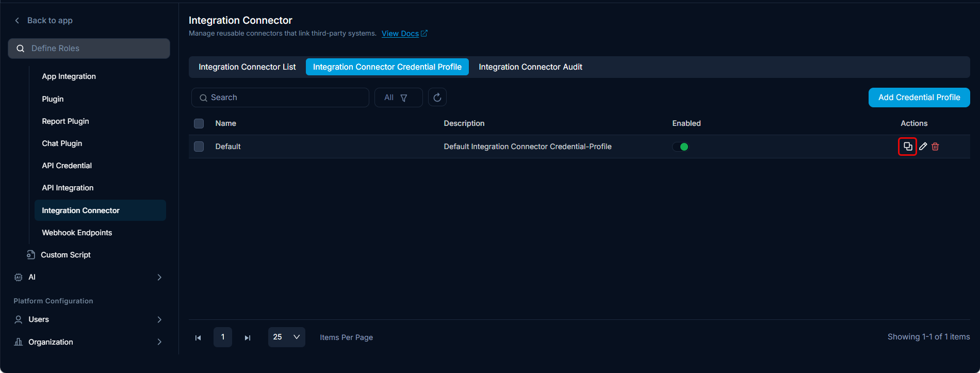Open Custom Script in the sidebar
980x373 pixels.
(x=66, y=255)
